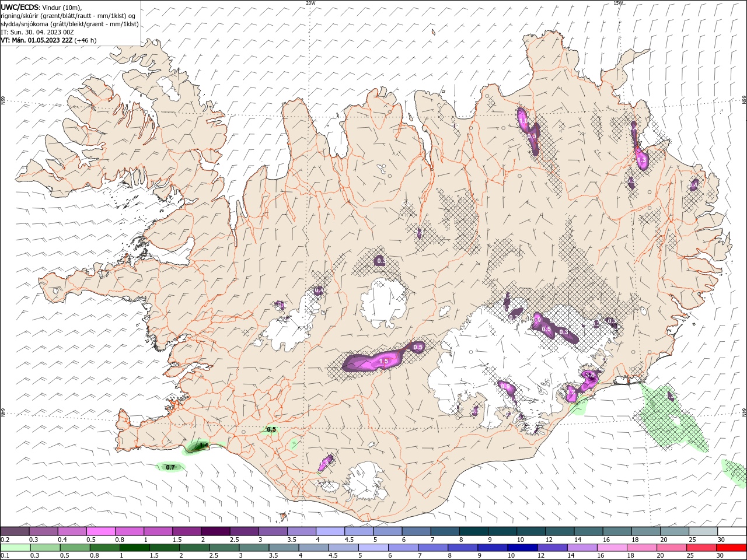Click the 'IT: Sun. 30. 04. 2023 00Z' line

pyautogui.click(x=37, y=32)
